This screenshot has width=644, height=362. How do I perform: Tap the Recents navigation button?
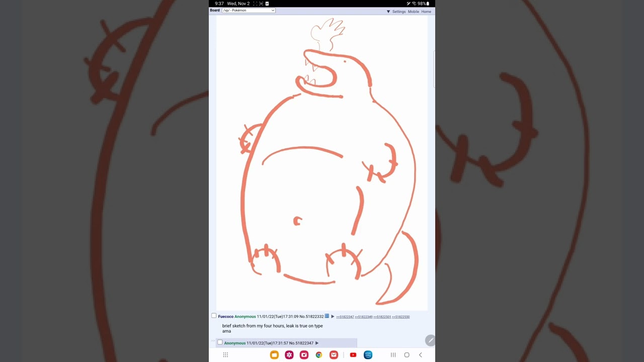pos(393,355)
